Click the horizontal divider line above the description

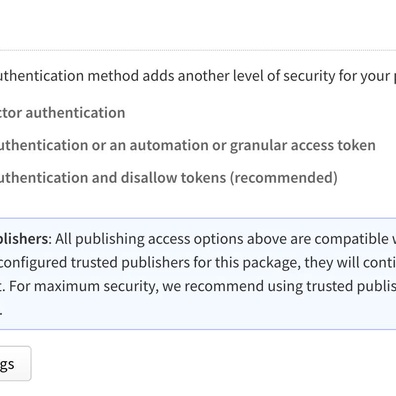(x=198, y=51)
